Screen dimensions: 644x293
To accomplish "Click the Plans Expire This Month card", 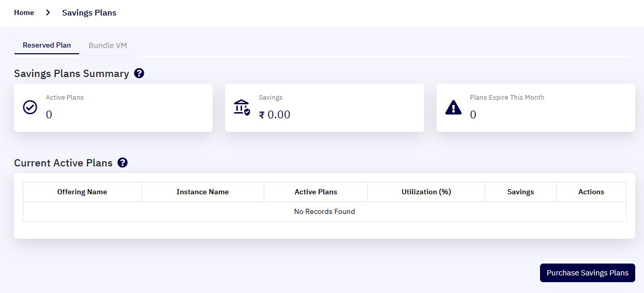I will coord(536,107).
